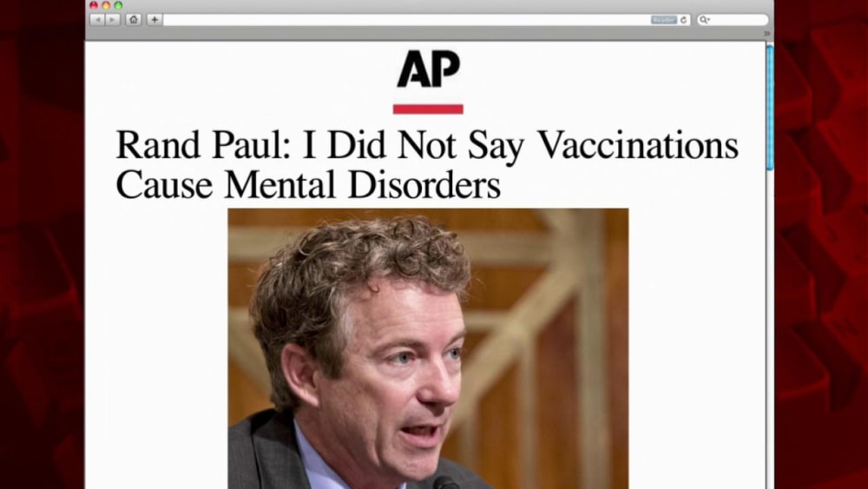Focus the browser address bar
Image resolution: width=868 pixels, height=489 pixels.
(x=407, y=20)
